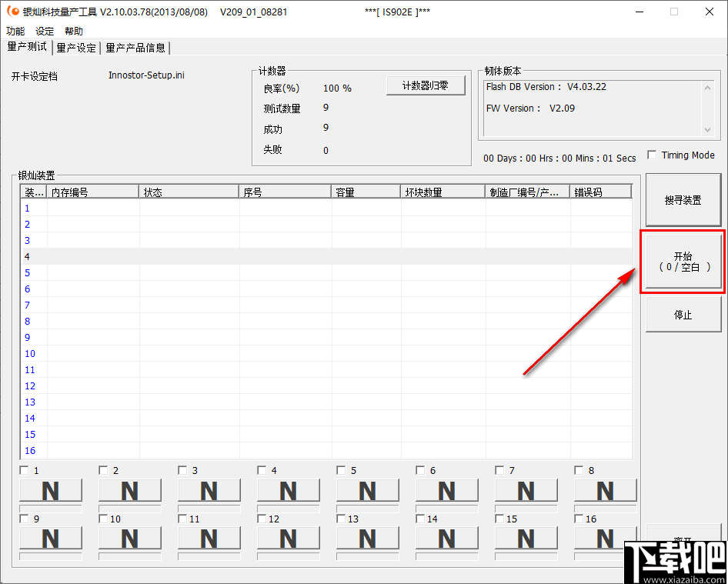Viewport: 728px width, 584px height.
Task: Click the port 1 status 'N' icon
Action: point(51,490)
